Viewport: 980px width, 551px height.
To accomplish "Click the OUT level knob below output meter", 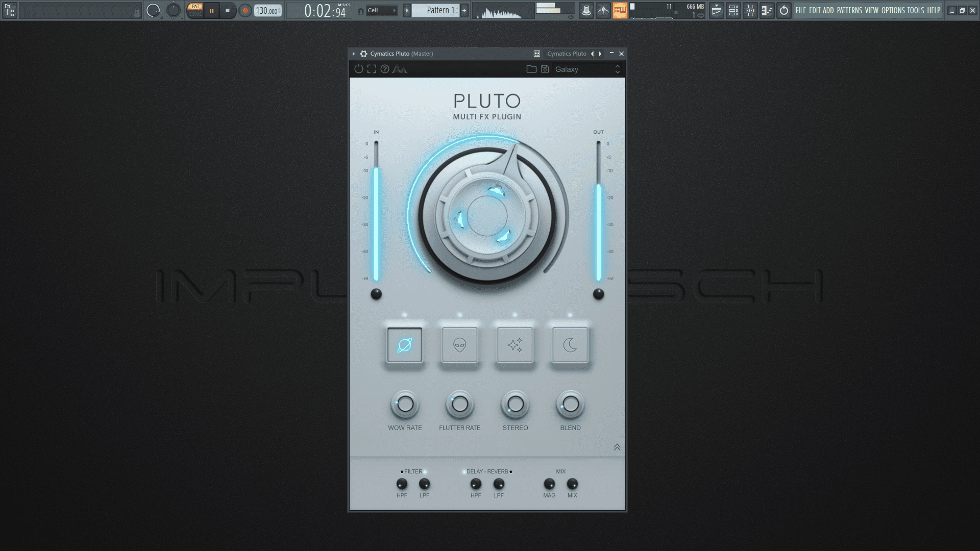I will 599,294.
